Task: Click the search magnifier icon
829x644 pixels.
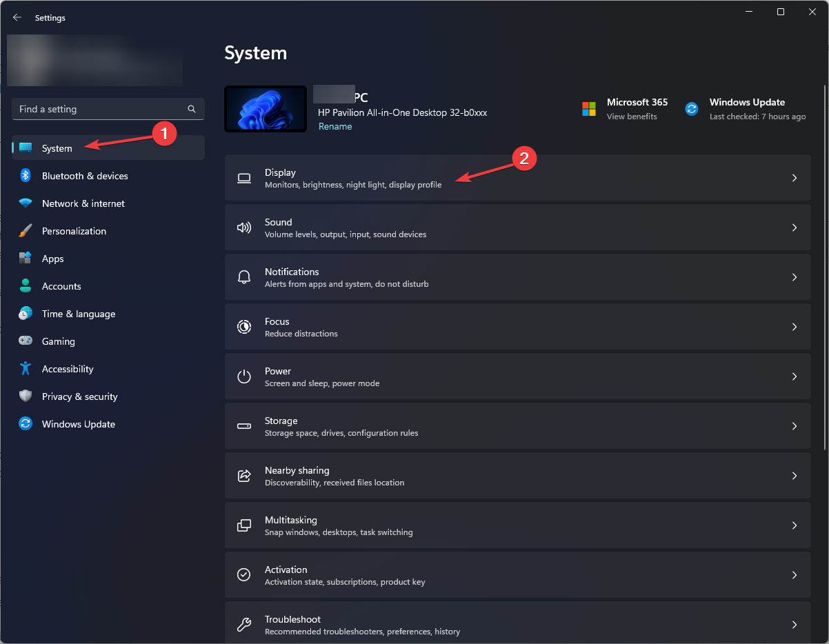Action: click(192, 109)
